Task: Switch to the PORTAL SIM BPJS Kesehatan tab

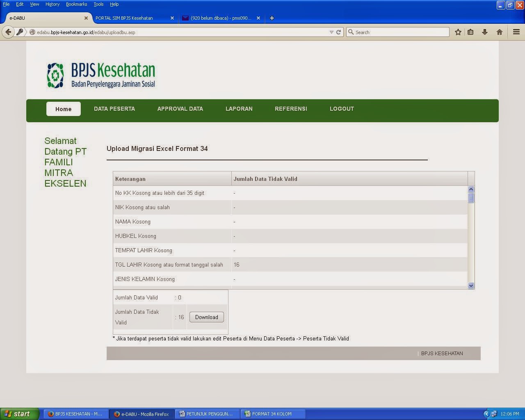Action: pyautogui.click(x=132, y=18)
